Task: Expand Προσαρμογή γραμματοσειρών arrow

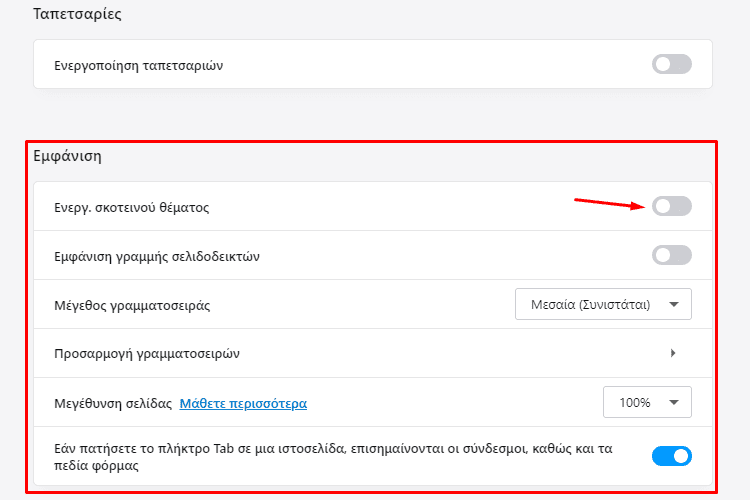Action: coord(673,353)
